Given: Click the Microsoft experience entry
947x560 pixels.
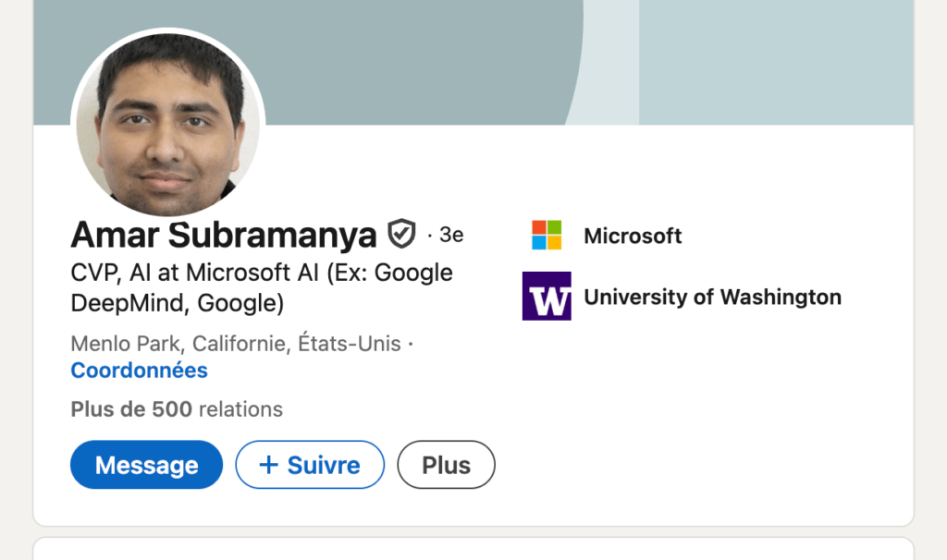Looking at the screenshot, I should (x=633, y=235).
